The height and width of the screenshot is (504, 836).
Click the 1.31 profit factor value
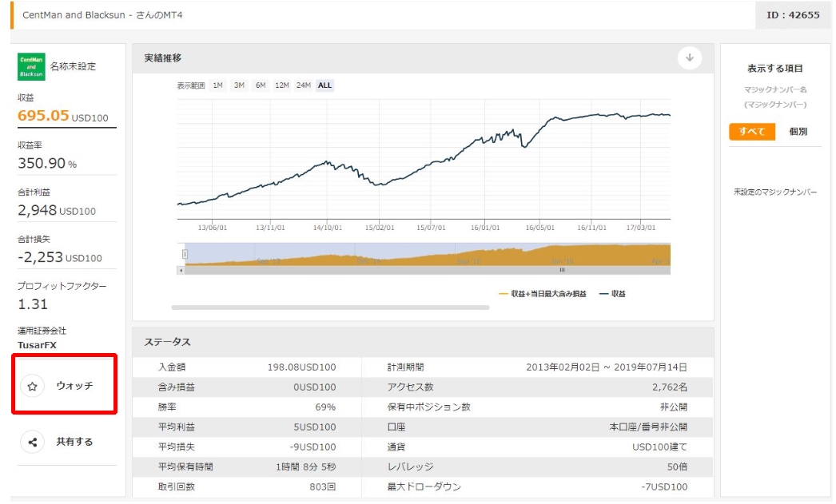pyautogui.click(x=33, y=304)
